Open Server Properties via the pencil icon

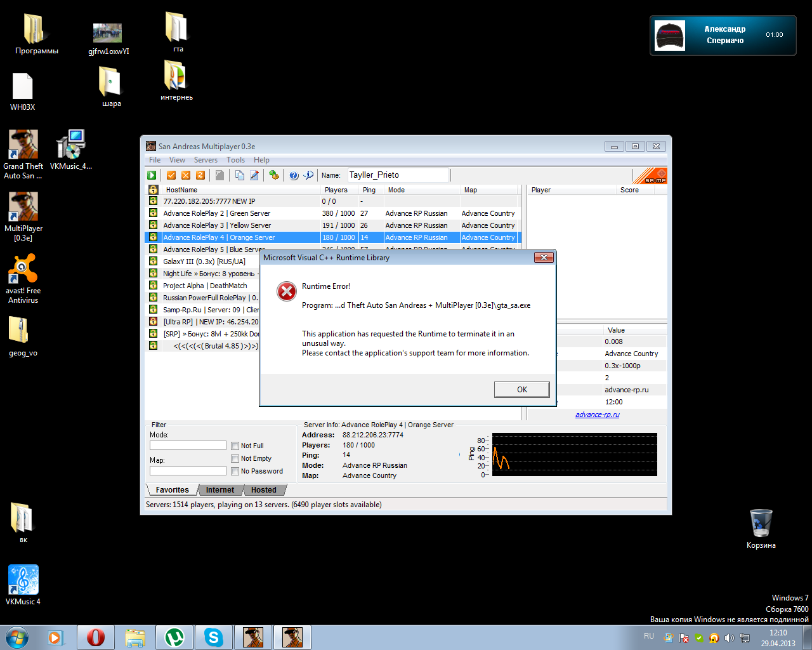(x=254, y=175)
